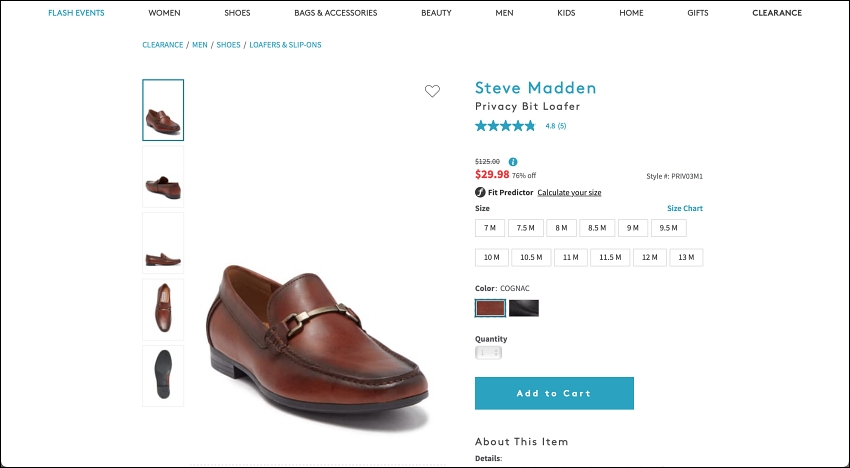Image resolution: width=850 pixels, height=468 pixels.
Task: Click the star rating icons
Action: [505, 126]
